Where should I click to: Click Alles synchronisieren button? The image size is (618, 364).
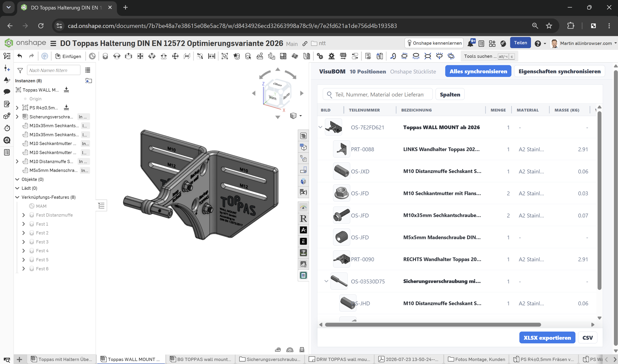coord(478,71)
